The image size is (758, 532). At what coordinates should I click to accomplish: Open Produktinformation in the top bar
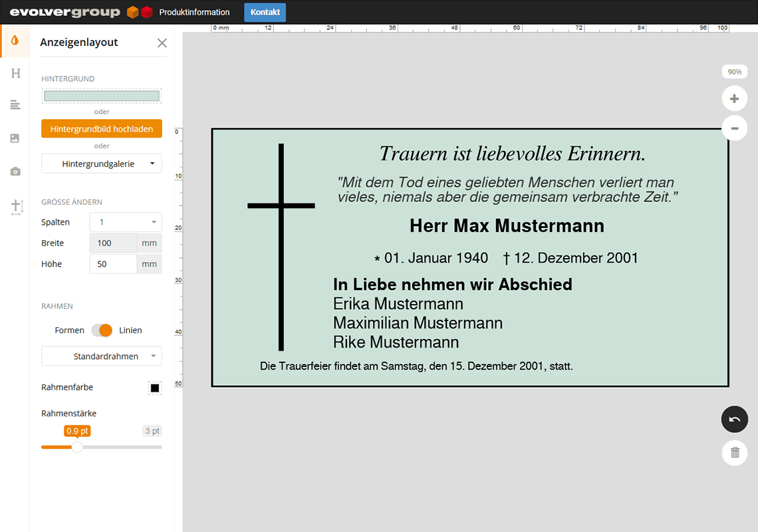[194, 12]
